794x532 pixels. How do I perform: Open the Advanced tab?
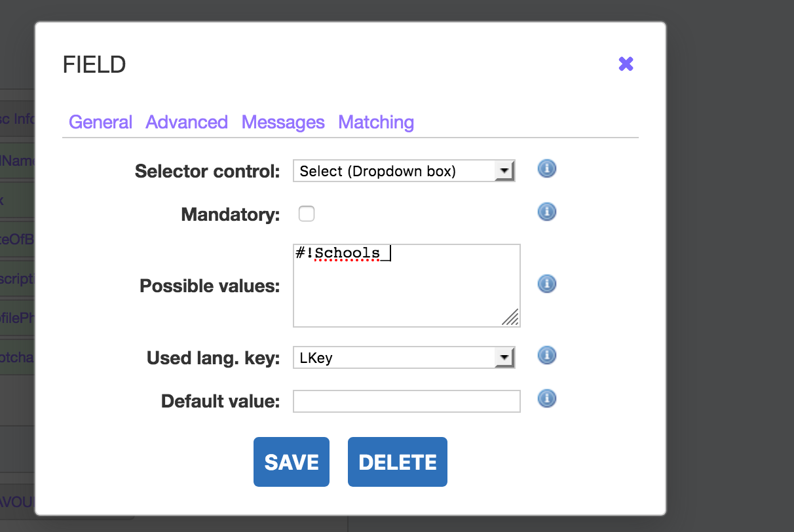coord(187,123)
